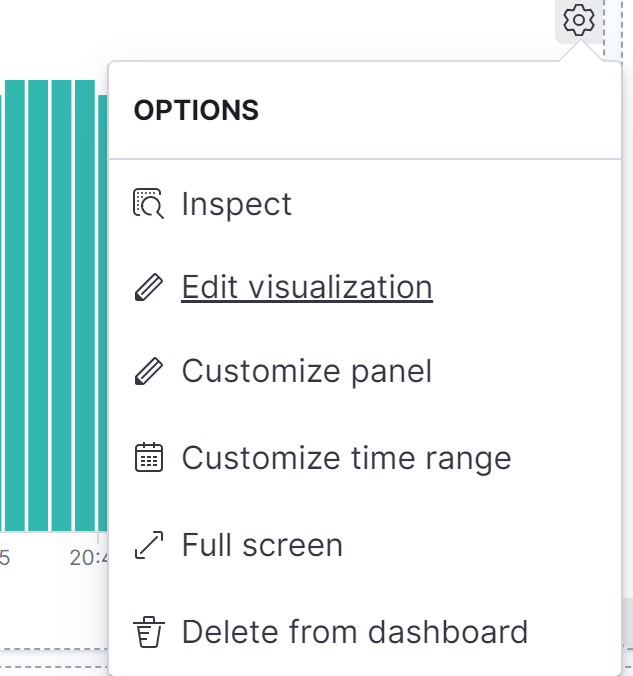633x676 pixels.
Task: Select Delete from dashboard text
Action: (355, 632)
